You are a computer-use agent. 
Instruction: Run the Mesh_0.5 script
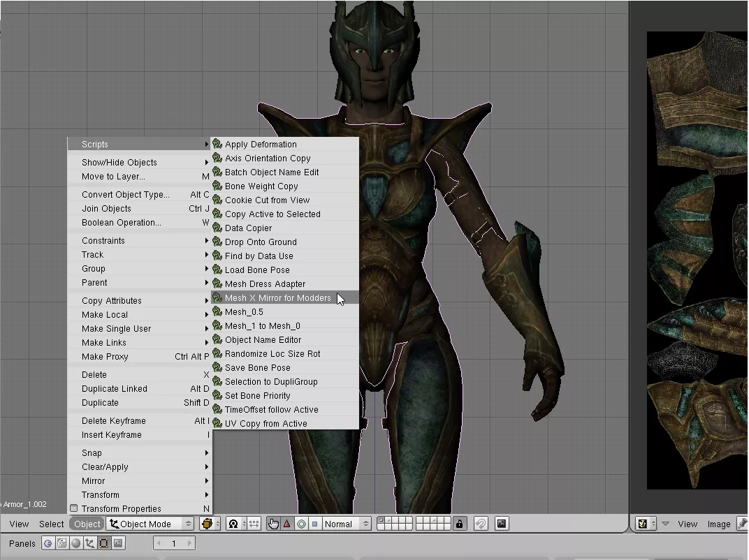point(284,311)
